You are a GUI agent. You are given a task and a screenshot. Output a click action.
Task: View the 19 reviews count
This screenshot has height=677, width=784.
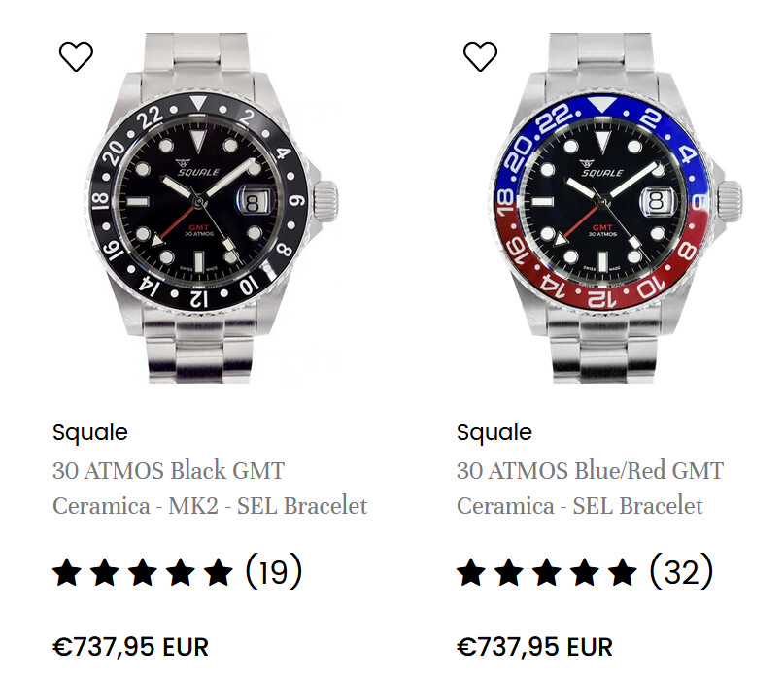[274, 571]
